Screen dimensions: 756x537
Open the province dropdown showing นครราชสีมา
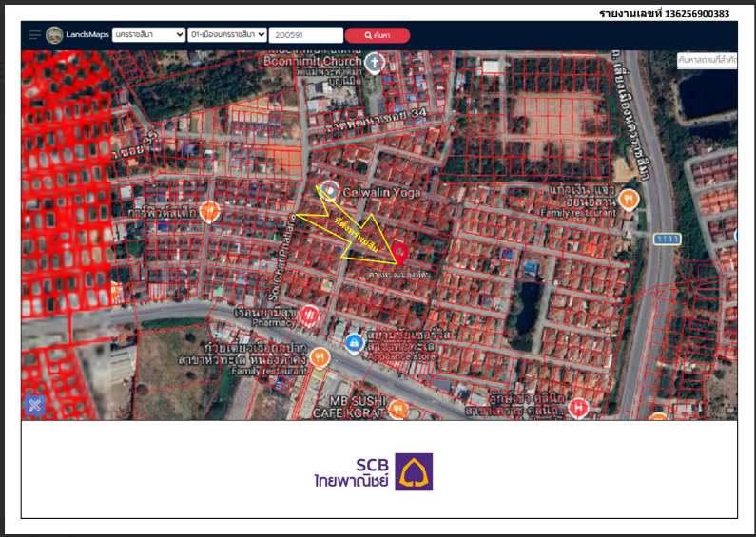pyautogui.click(x=148, y=35)
